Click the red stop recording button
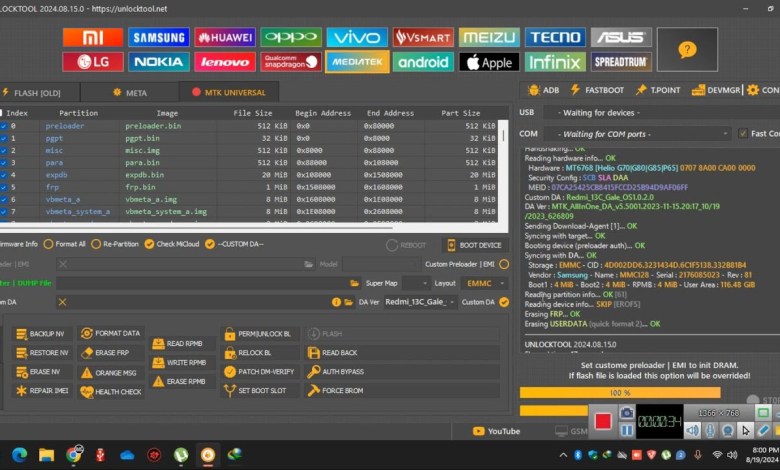 (x=603, y=421)
